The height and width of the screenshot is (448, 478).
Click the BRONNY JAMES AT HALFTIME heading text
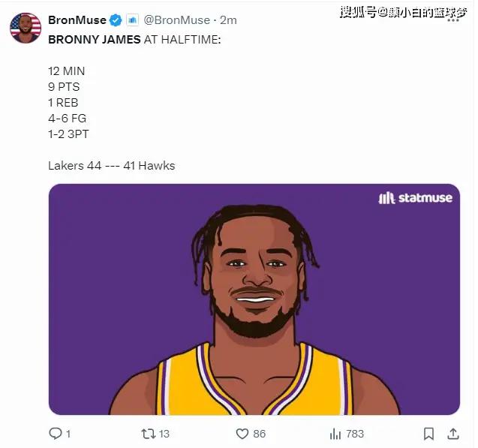[x=134, y=39]
